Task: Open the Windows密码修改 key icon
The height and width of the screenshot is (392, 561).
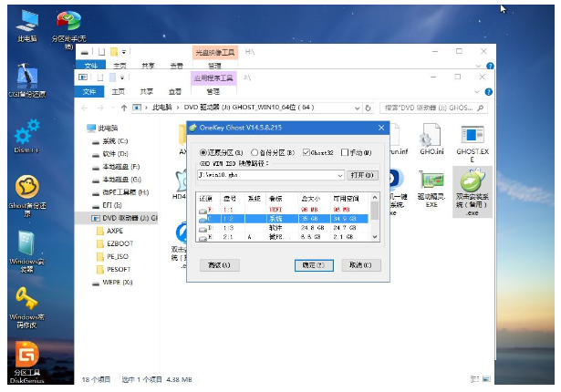Action: pyautogui.click(x=27, y=307)
